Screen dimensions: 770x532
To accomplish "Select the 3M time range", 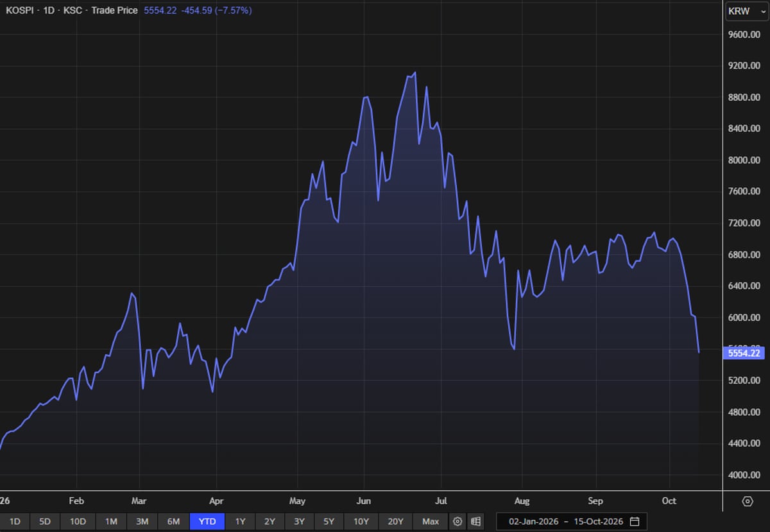I will (142, 521).
